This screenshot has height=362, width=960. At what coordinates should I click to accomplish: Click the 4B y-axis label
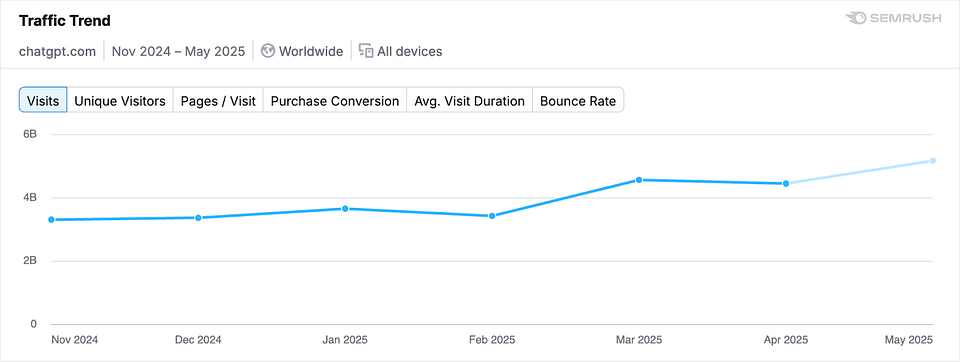click(x=30, y=198)
